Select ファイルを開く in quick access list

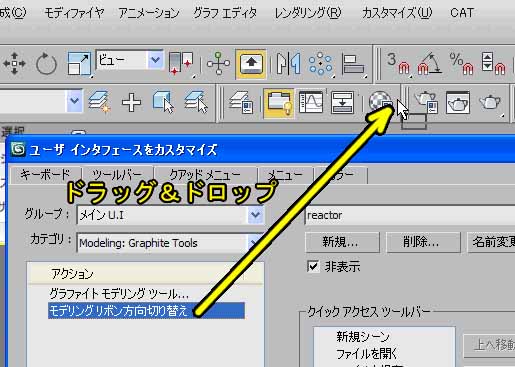(x=366, y=354)
